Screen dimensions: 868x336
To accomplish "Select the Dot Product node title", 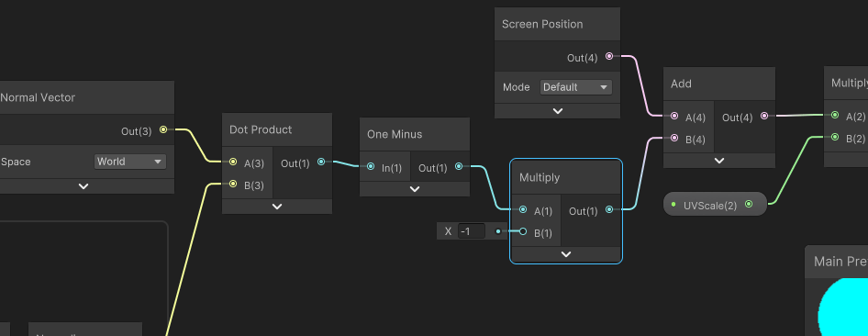I will [x=261, y=129].
